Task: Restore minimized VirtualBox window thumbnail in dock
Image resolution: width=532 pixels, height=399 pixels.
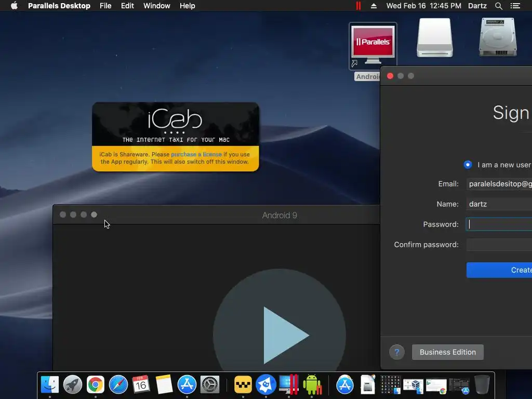Action: pos(413,385)
